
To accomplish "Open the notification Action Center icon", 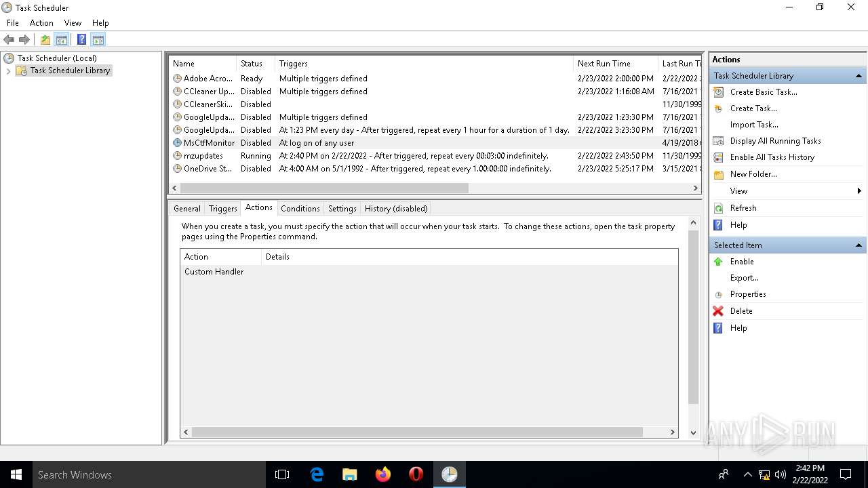I will pos(846,474).
